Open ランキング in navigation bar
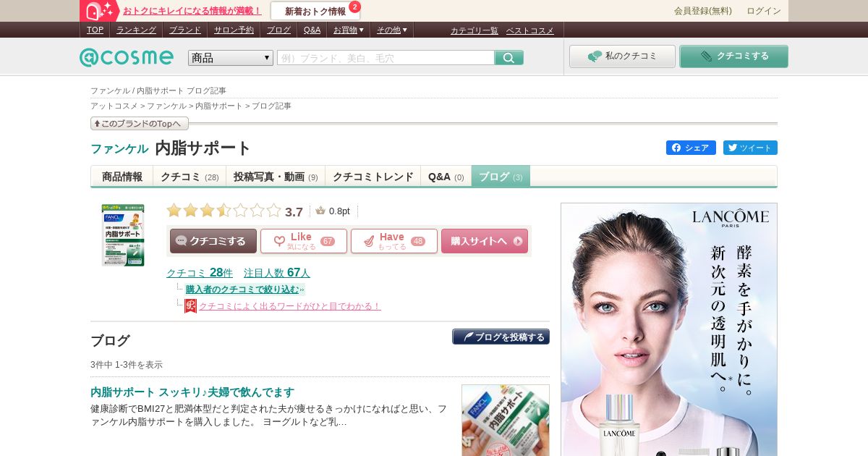Viewport: 868px width, 456px height. tap(136, 30)
